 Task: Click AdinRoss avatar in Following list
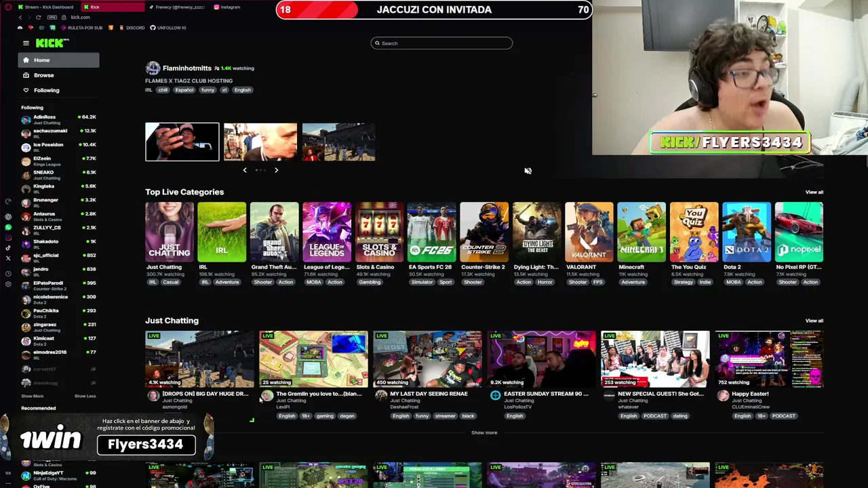click(26, 119)
